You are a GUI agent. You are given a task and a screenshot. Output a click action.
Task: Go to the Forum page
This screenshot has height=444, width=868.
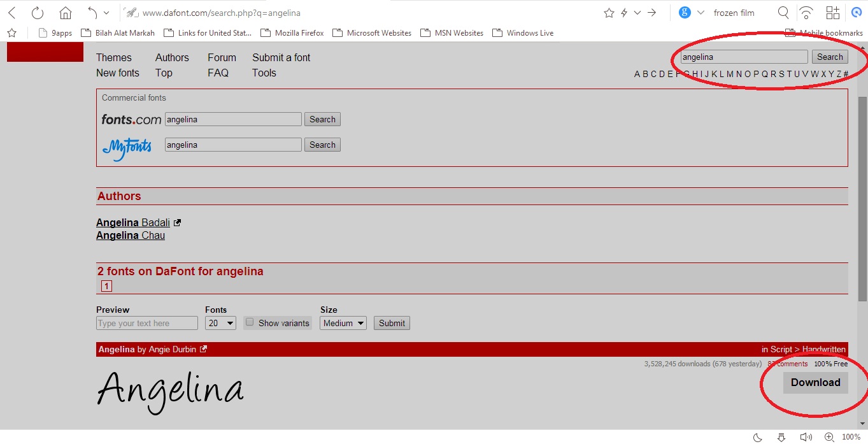[x=222, y=57]
